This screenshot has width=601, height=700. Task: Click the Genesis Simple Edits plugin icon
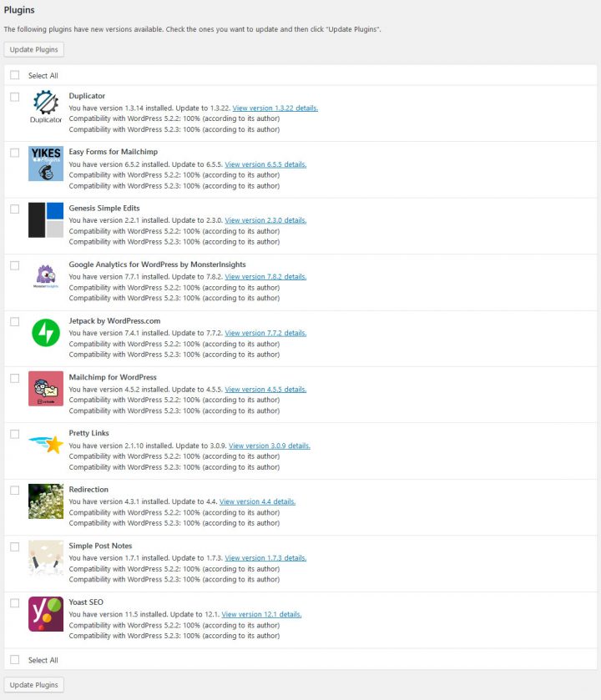(46, 219)
